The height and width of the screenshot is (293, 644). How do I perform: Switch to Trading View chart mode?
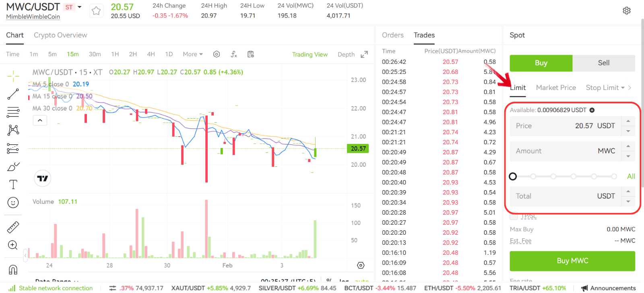click(x=310, y=54)
